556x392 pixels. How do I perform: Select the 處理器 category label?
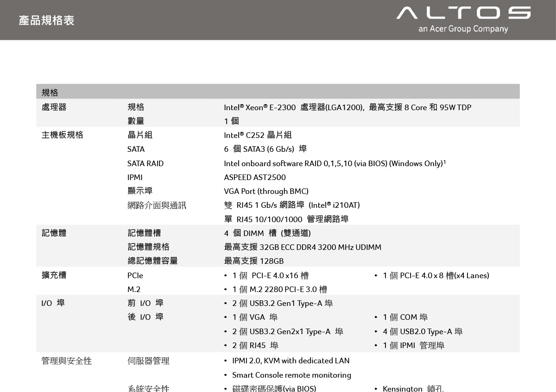54,107
